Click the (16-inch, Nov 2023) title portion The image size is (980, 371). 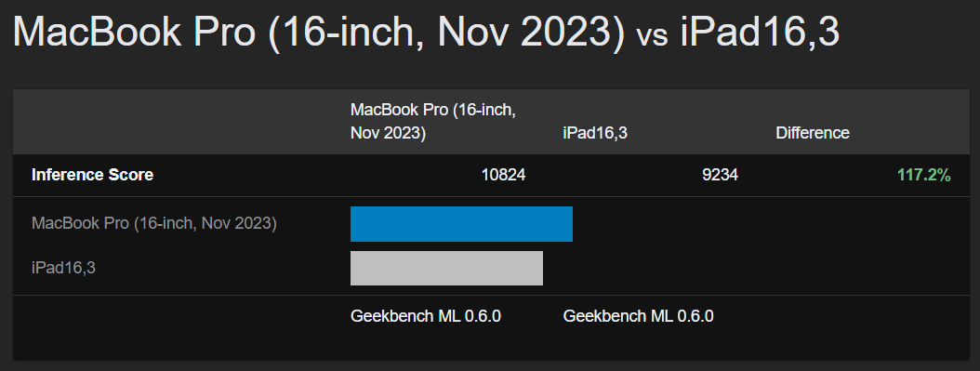[446, 33]
